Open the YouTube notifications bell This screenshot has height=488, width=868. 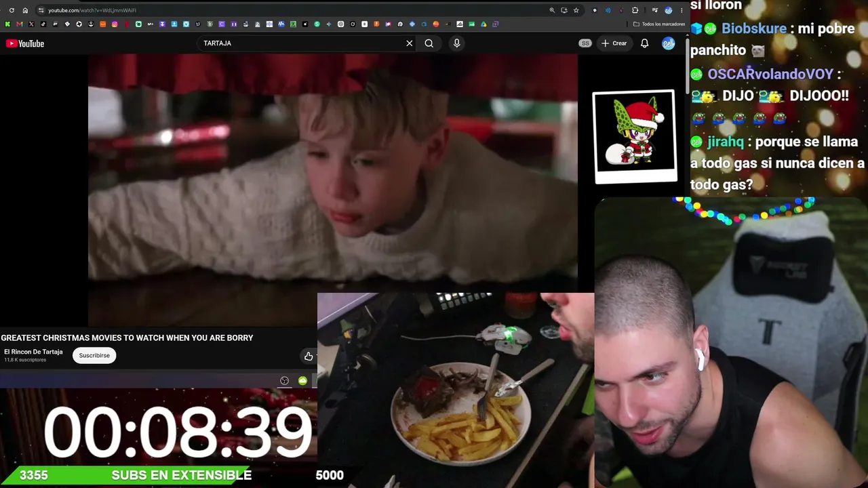[x=645, y=43]
